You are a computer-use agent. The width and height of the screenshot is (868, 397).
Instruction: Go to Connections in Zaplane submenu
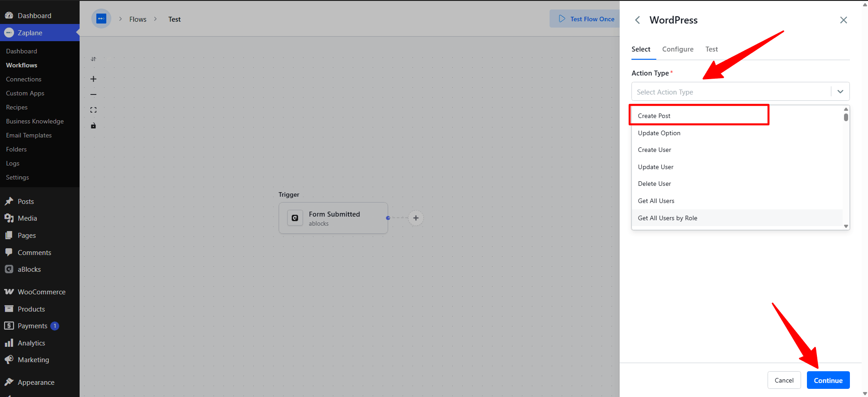(24, 79)
